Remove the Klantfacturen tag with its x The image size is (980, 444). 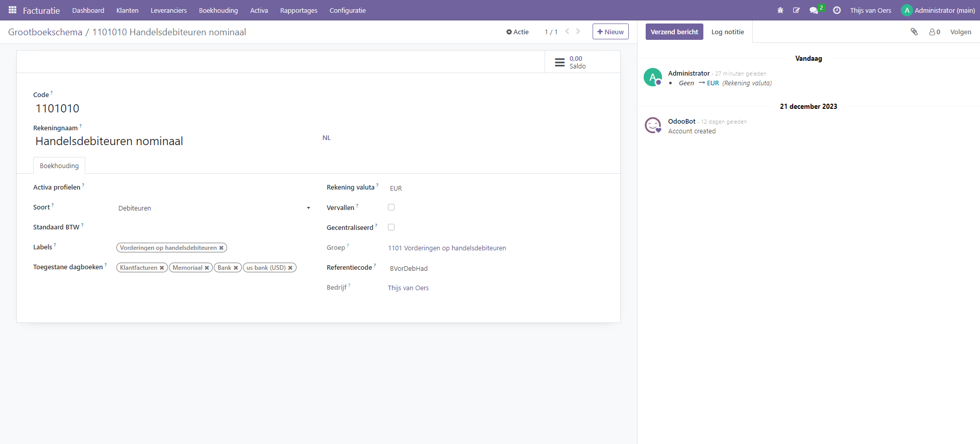[x=162, y=268]
